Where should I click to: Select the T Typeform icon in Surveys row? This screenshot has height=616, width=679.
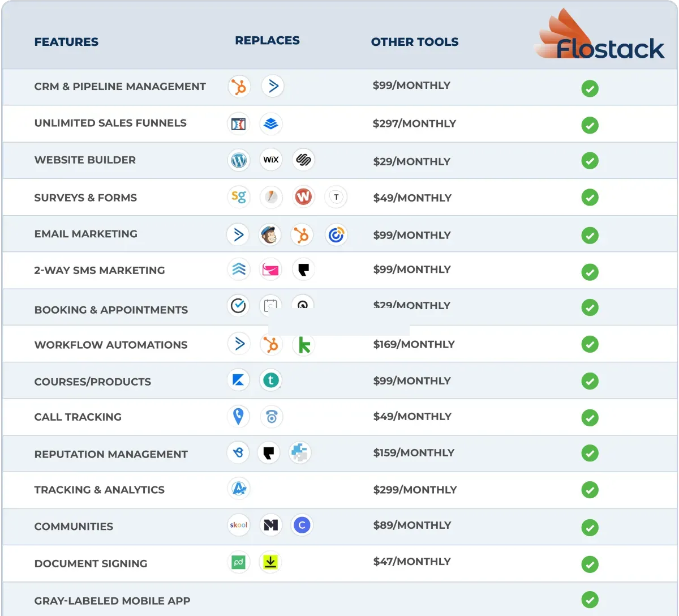pos(336,197)
